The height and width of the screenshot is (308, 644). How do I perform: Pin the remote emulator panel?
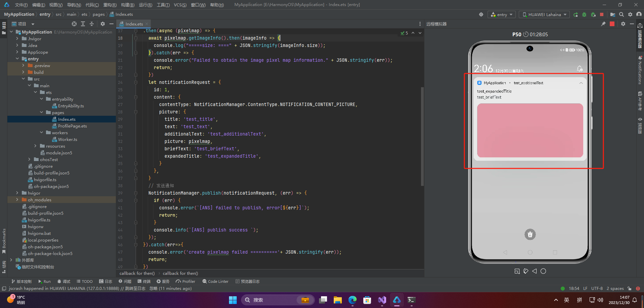603,24
